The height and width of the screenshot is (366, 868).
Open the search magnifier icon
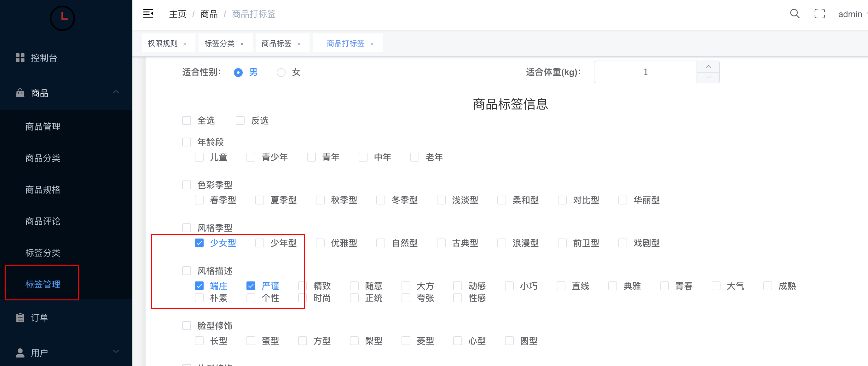click(x=795, y=14)
